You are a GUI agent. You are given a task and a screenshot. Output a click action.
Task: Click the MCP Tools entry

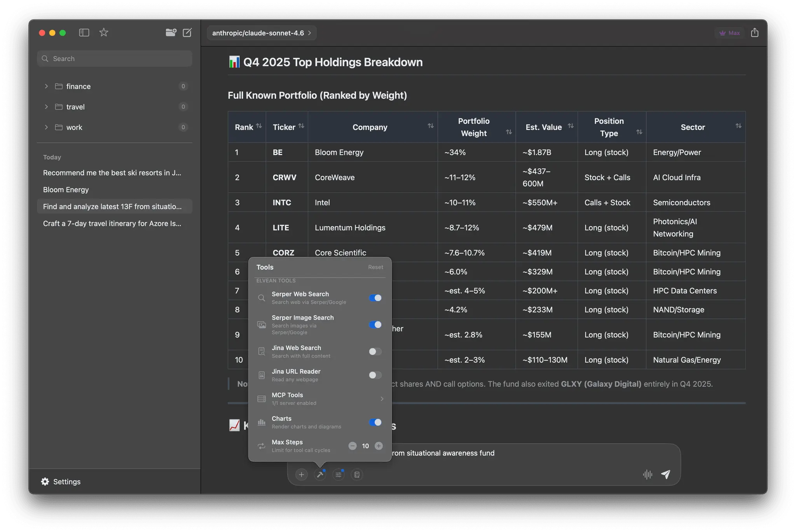click(320, 399)
